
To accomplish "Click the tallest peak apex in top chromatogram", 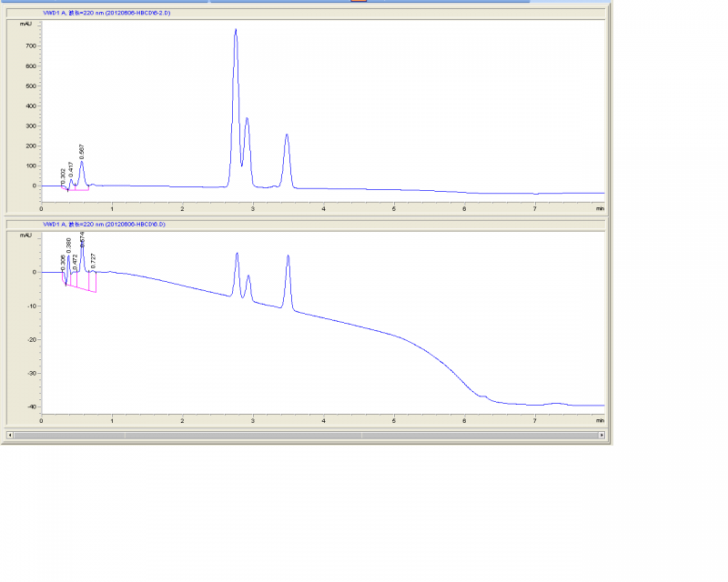I will click(x=236, y=30).
